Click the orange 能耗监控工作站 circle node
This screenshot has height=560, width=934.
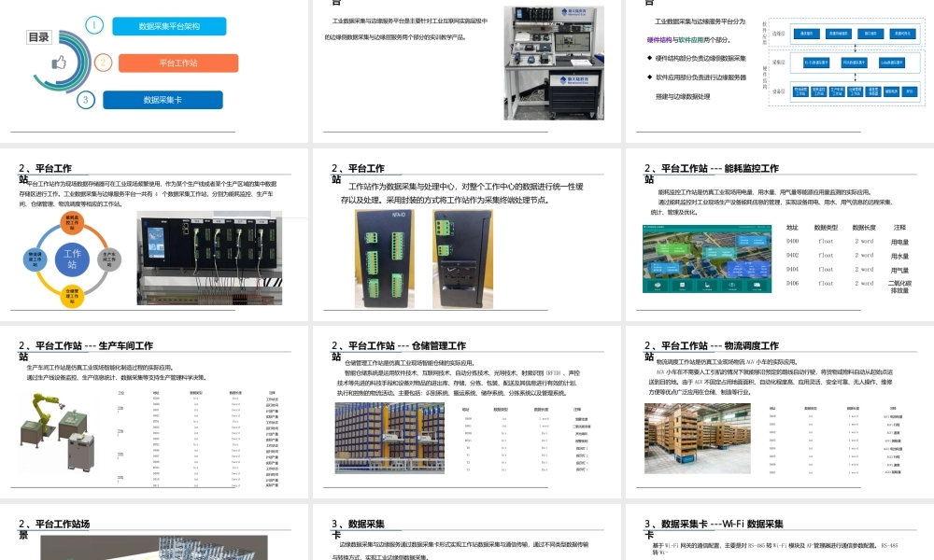coord(73,222)
